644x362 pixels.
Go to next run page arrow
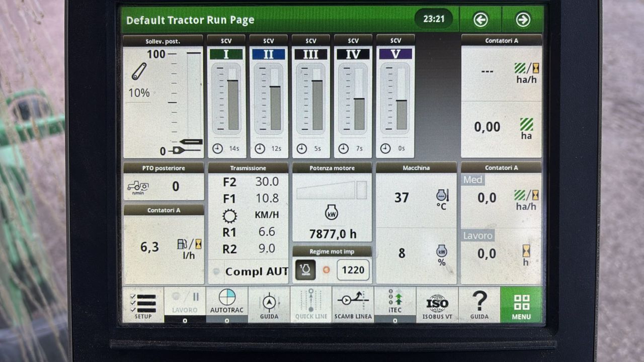[523, 20]
